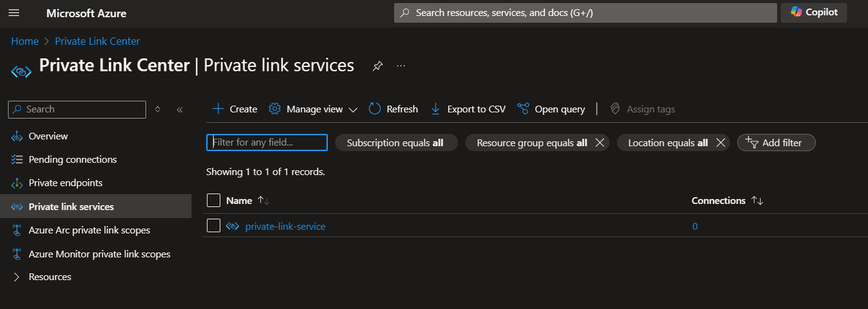
Task: Click the Add filter button
Action: click(x=776, y=143)
